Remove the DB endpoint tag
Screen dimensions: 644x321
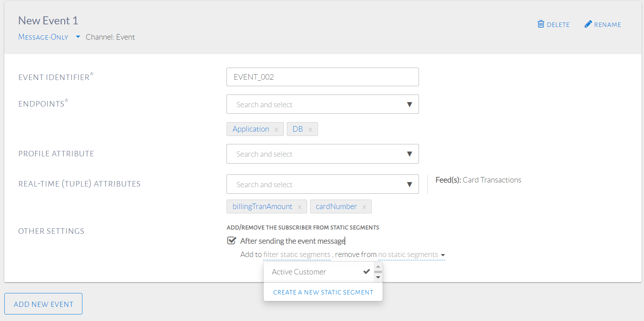pos(310,129)
